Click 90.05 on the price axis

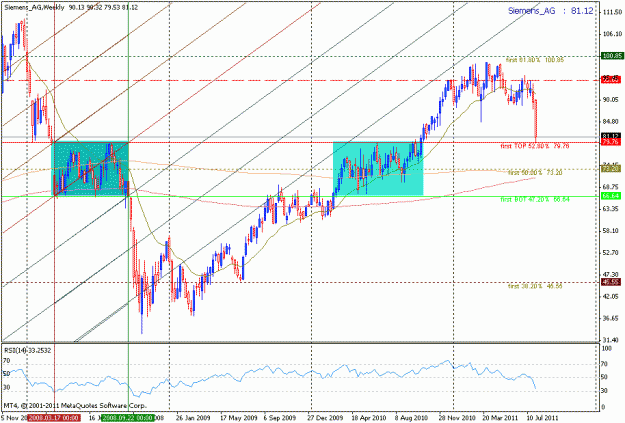pos(612,100)
